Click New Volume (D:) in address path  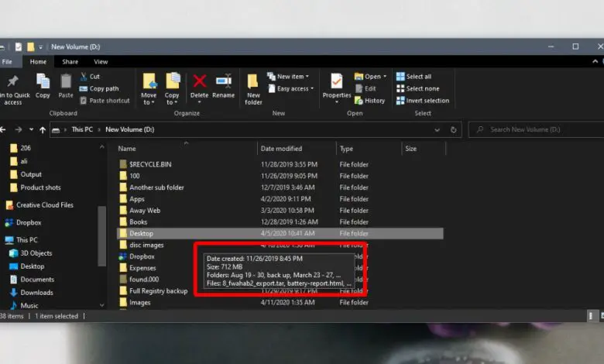point(130,129)
